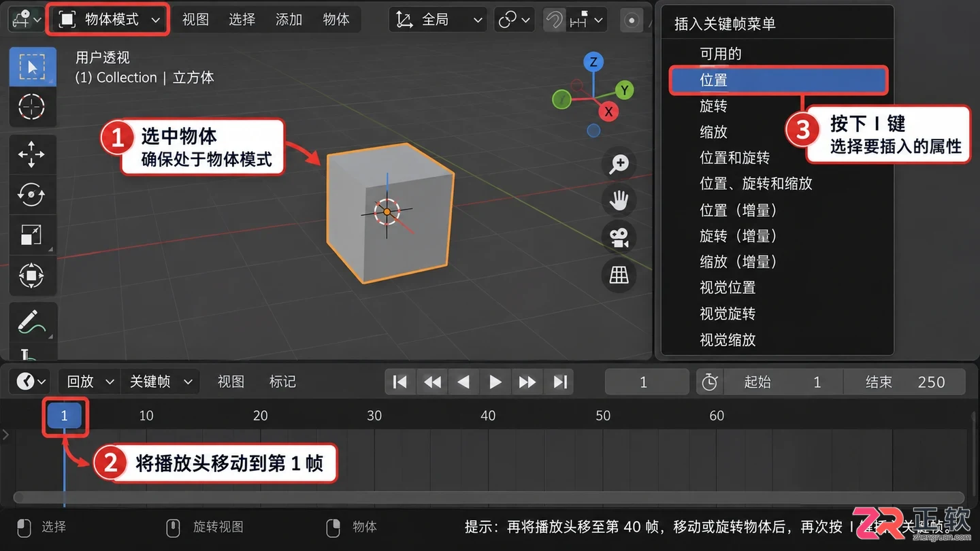Click frame 40 on timeline ruler
The height and width of the screenshot is (551, 980).
(x=488, y=416)
